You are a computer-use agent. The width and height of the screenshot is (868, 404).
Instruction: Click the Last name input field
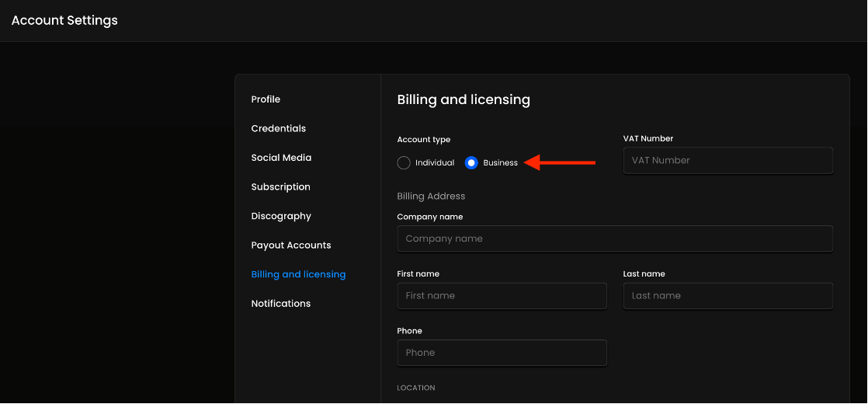click(727, 295)
